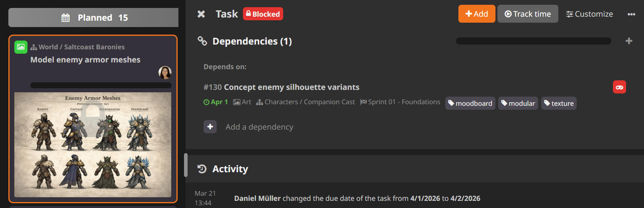This screenshot has height=208, width=644.
Task: Click the texture tag
Action: click(x=559, y=103)
